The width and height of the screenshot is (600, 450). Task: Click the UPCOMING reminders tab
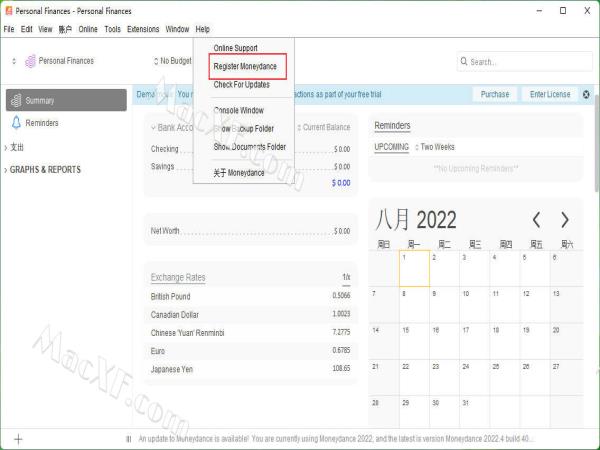[391, 147]
